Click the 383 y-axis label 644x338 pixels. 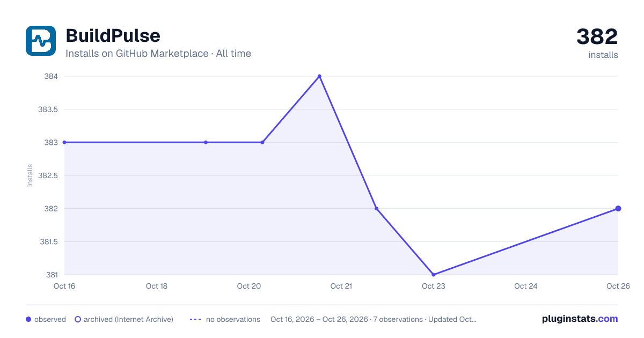(51, 142)
